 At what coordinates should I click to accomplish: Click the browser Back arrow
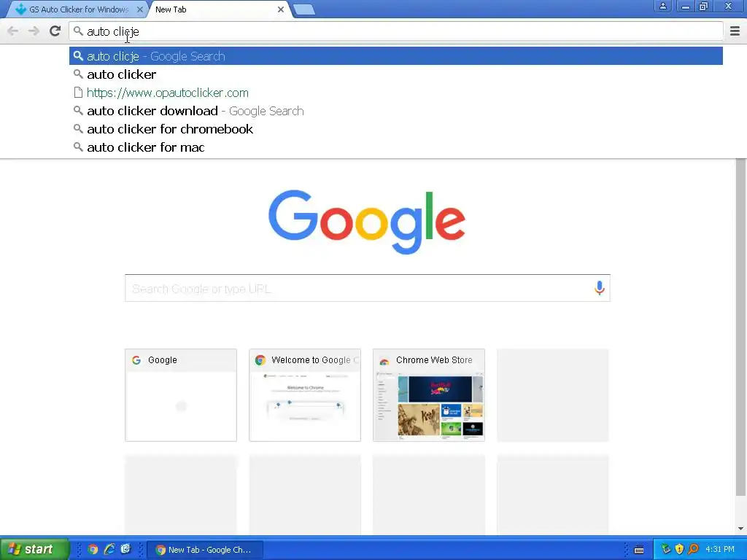(13, 31)
